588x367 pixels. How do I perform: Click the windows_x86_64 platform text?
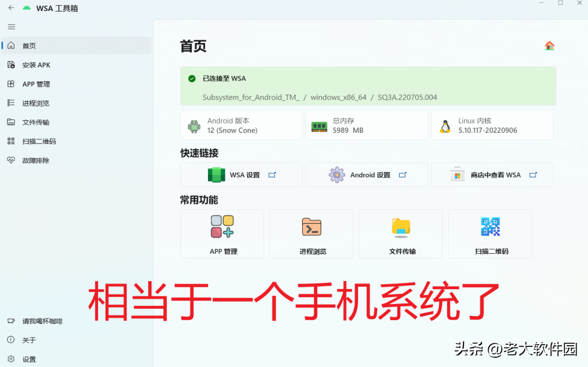pos(338,97)
